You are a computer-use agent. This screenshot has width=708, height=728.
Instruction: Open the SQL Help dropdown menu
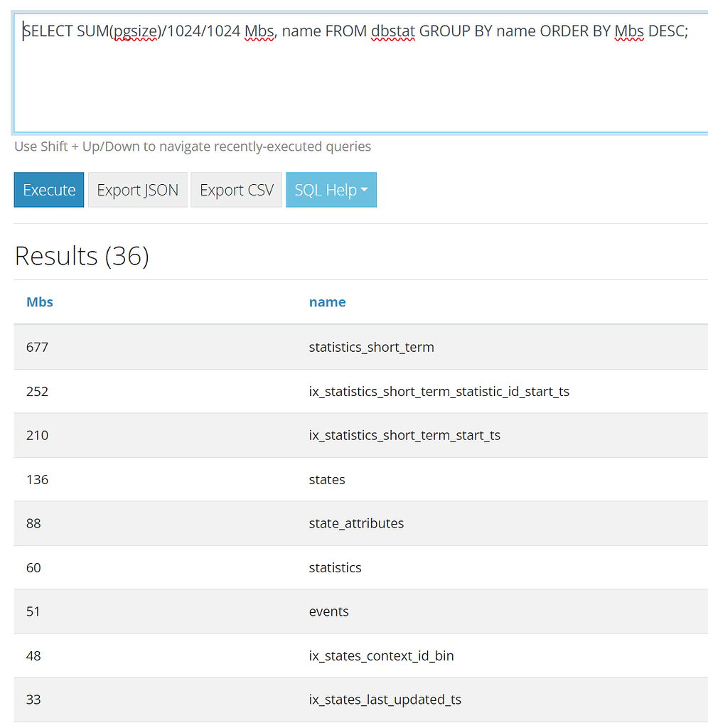tap(331, 190)
